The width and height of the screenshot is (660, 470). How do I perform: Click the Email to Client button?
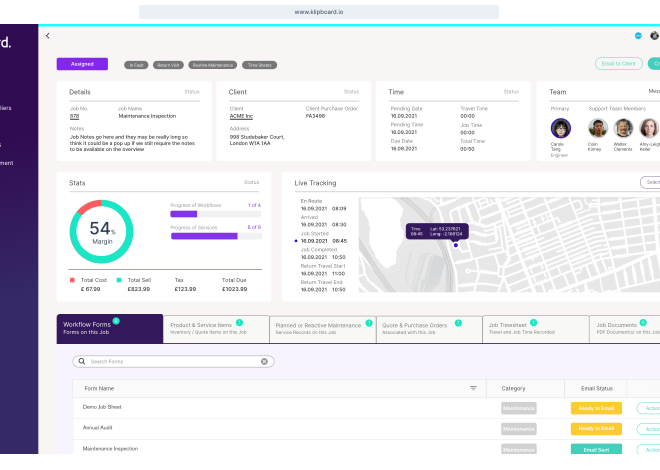coord(619,64)
